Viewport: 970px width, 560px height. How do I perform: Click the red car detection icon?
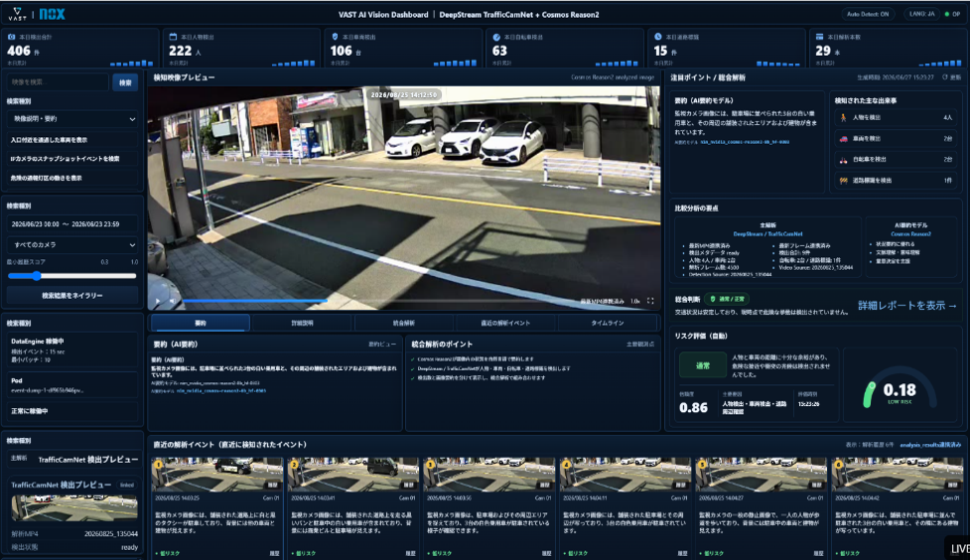pyautogui.click(x=843, y=139)
